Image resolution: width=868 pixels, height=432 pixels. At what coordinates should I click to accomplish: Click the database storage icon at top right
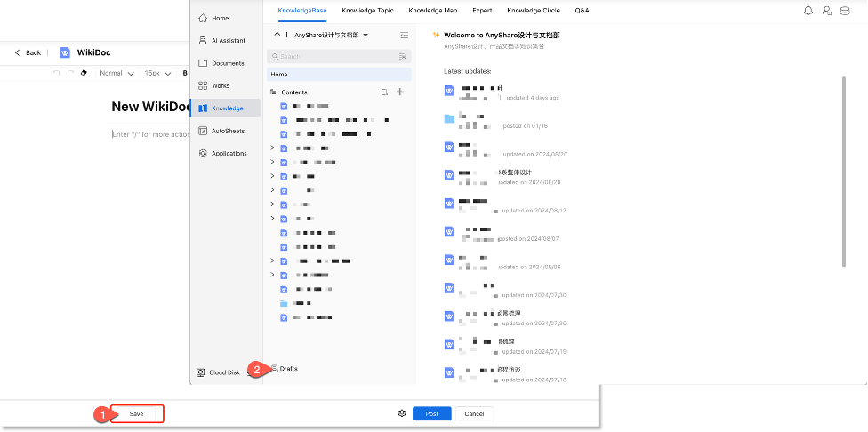click(x=845, y=11)
